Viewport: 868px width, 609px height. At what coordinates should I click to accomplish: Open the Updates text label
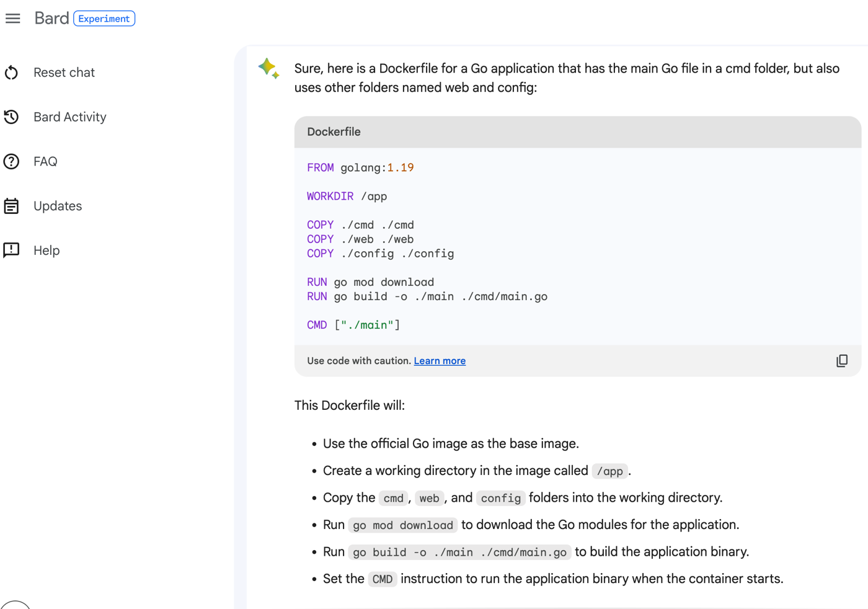(58, 206)
